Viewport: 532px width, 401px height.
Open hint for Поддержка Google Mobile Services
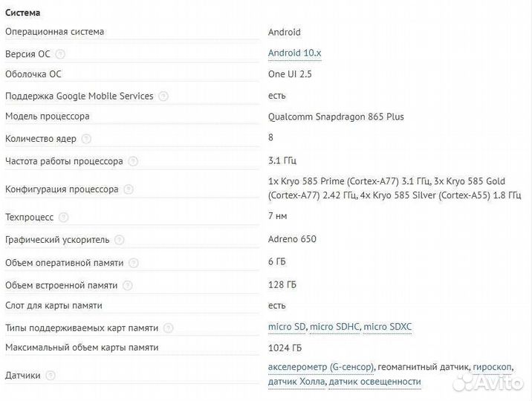coord(163,97)
